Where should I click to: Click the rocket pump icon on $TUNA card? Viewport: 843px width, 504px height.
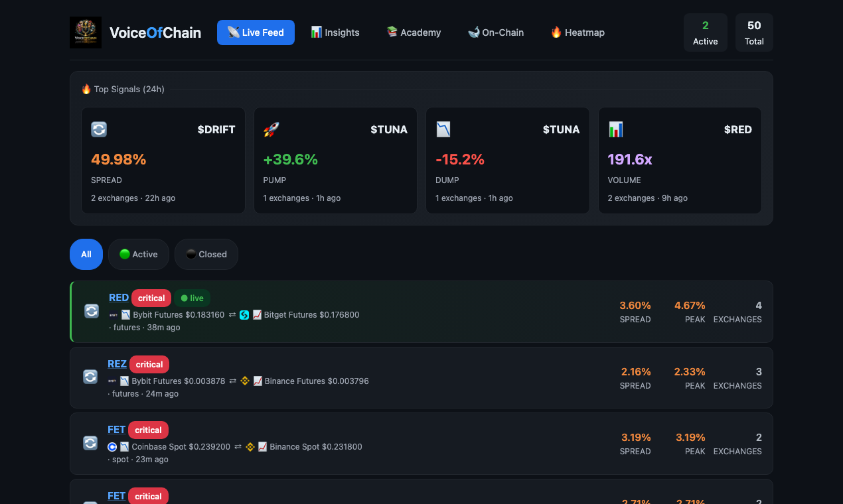(x=271, y=129)
